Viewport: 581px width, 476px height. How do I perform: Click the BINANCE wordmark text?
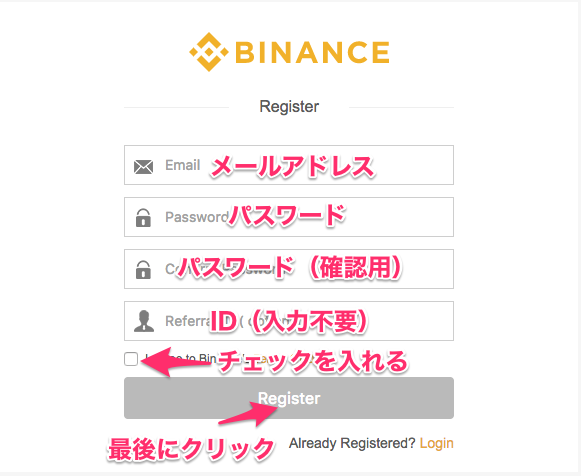pos(312,52)
